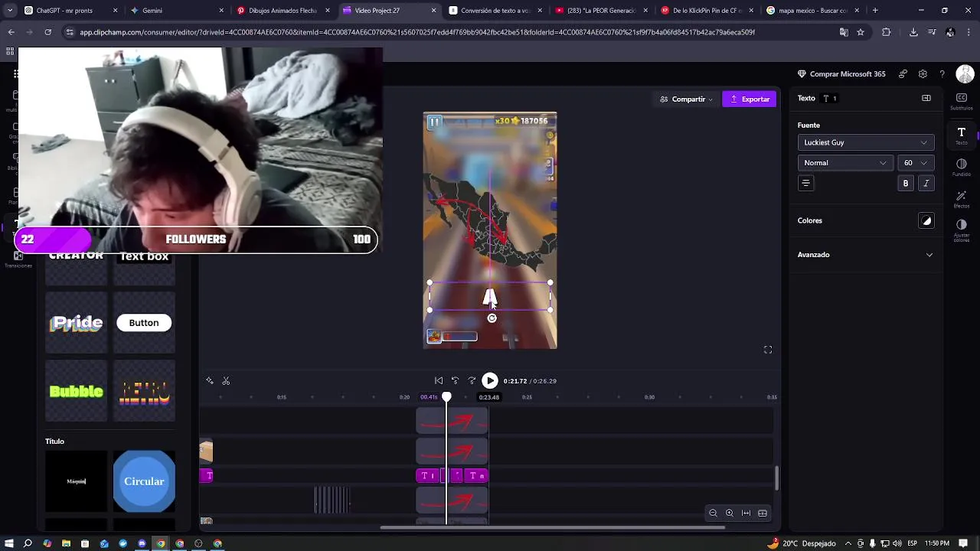This screenshot has height=551, width=980.
Task: Open the font size 60 dropdown
Action: tap(916, 163)
